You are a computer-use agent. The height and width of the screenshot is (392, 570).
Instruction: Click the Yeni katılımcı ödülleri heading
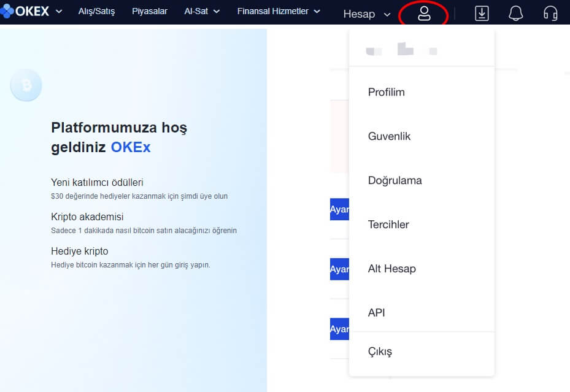[97, 182]
